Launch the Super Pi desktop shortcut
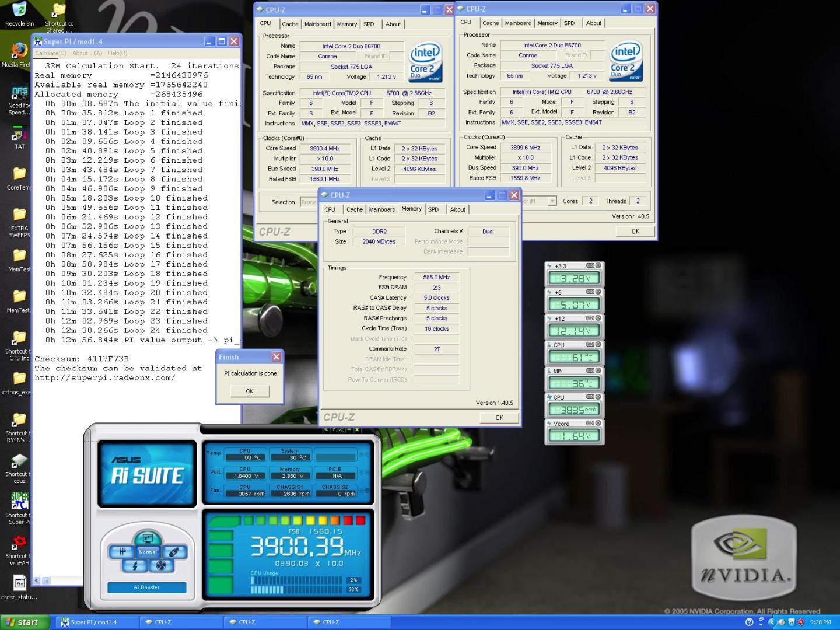 coord(19,509)
